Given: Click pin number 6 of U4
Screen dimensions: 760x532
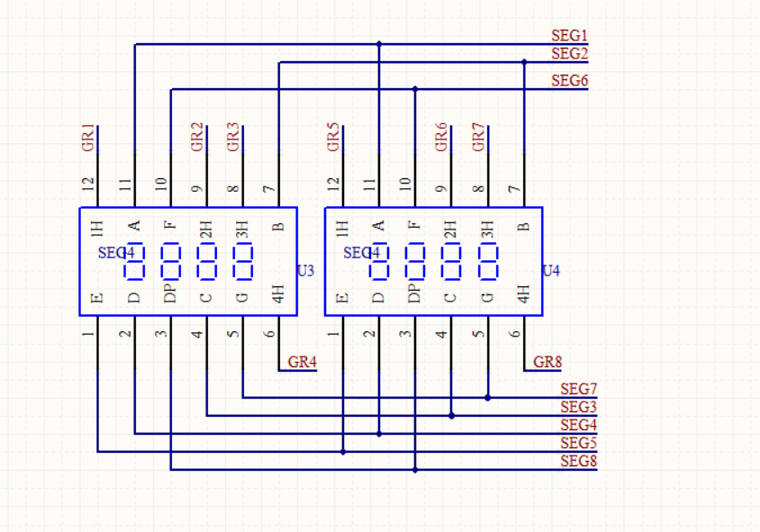Looking at the screenshot, I should (x=516, y=334).
